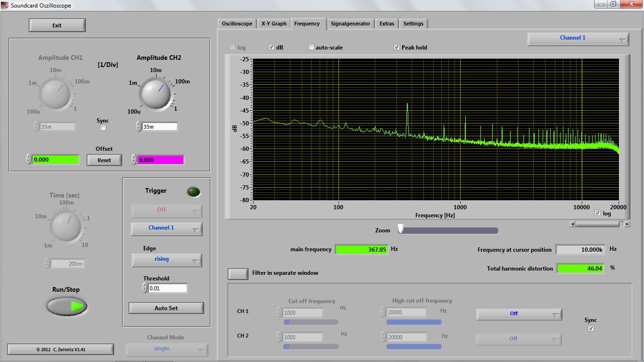Click the Exit button

click(57, 25)
